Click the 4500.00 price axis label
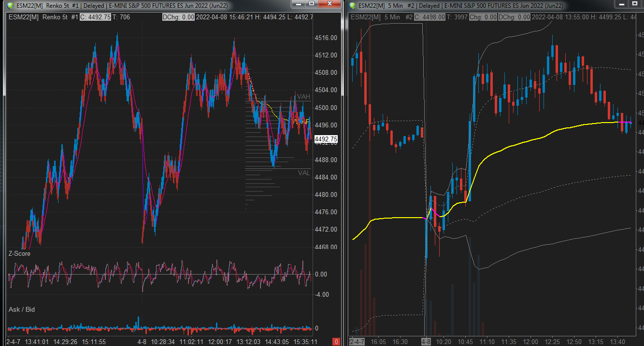 (326, 108)
